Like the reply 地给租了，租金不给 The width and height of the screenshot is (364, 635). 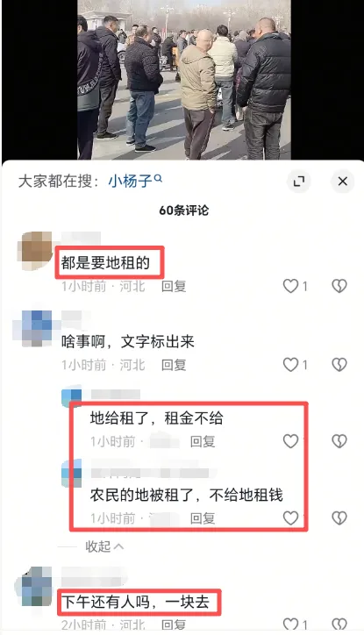coord(290,441)
